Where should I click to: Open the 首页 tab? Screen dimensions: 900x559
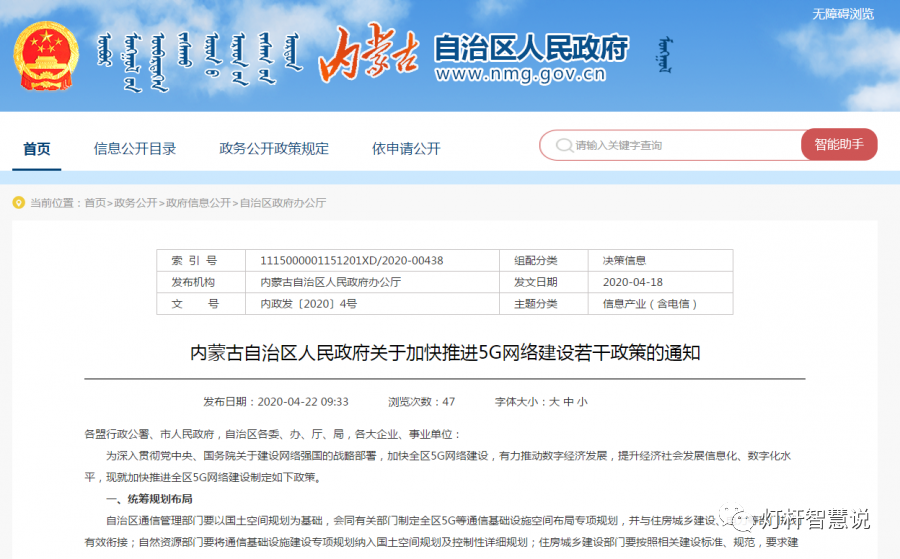point(37,149)
